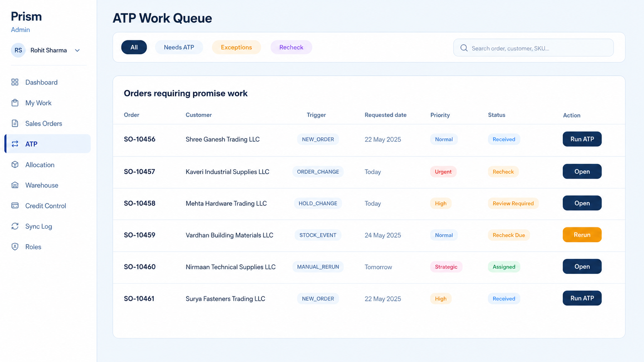644x362 pixels.
Task: Click the Warehouse building icon
Action: [15, 185]
